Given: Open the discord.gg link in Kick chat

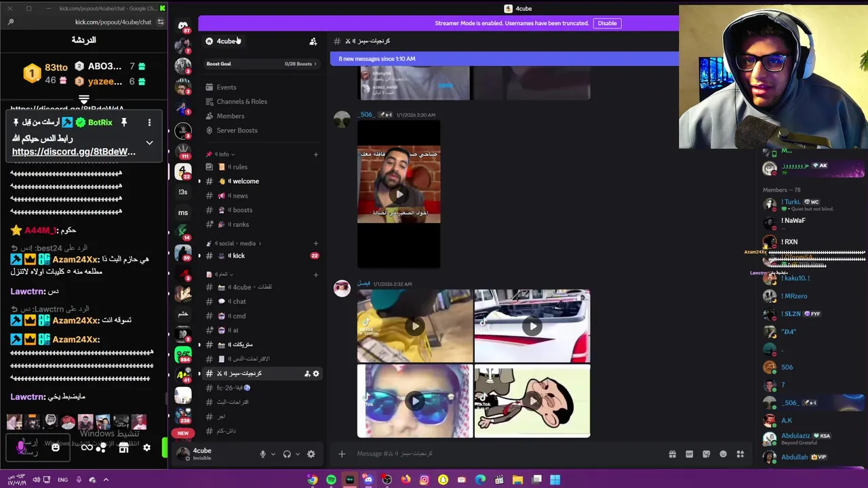Looking at the screenshot, I should pos(74,152).
